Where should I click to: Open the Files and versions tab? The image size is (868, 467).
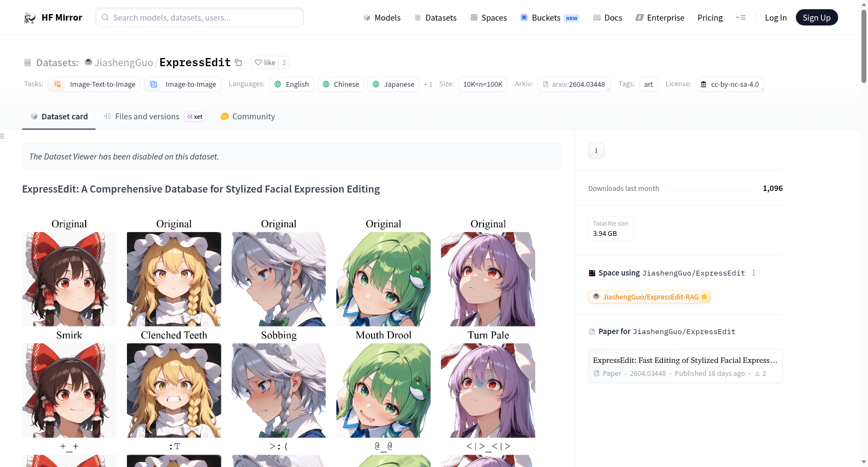click(154, 116)
